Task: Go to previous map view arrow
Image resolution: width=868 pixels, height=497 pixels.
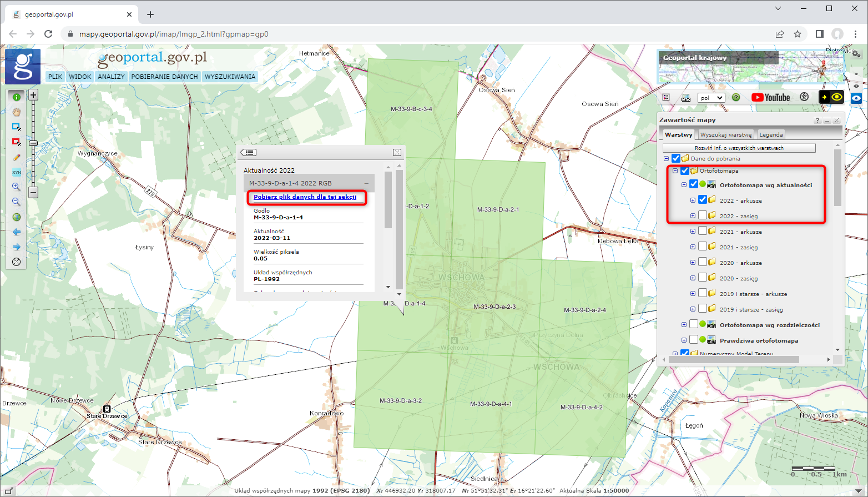Action: click(16, 232)
